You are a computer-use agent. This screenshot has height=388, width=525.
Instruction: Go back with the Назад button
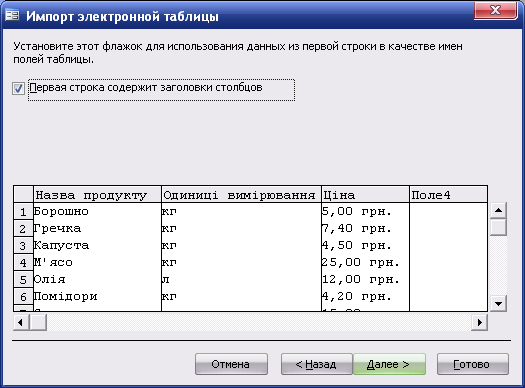pyautogui.click(x=317, y=364)
